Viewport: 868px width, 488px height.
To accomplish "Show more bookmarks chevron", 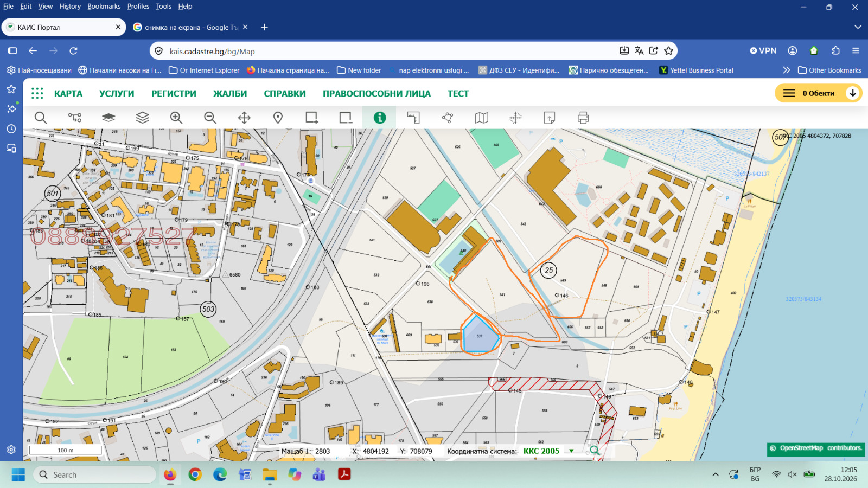I will [x=787, y=70].
